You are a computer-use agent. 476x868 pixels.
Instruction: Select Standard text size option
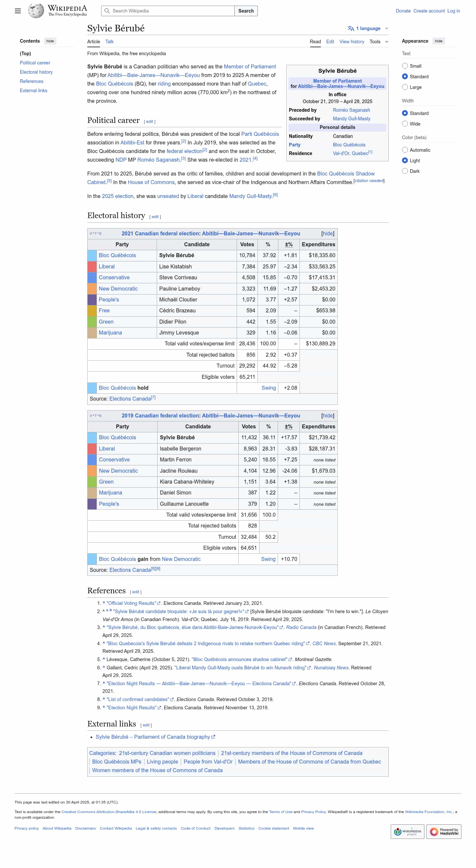(x=405, y=76)
